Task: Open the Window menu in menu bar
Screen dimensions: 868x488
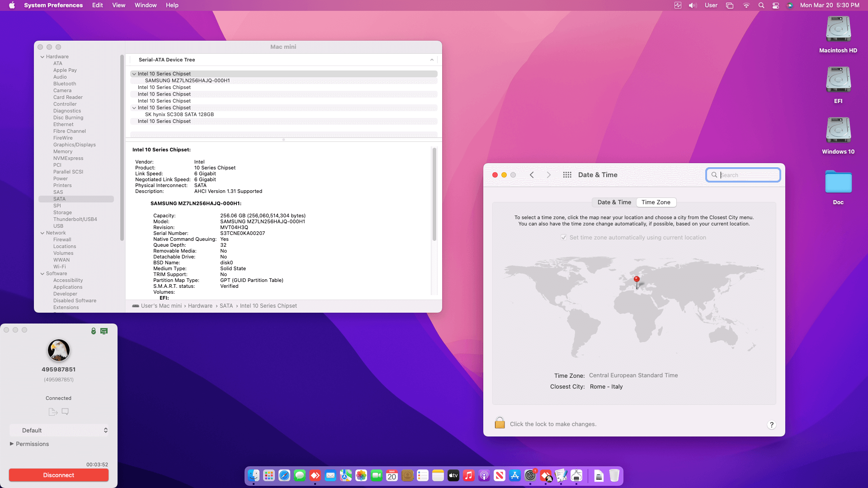Action: 145,5
